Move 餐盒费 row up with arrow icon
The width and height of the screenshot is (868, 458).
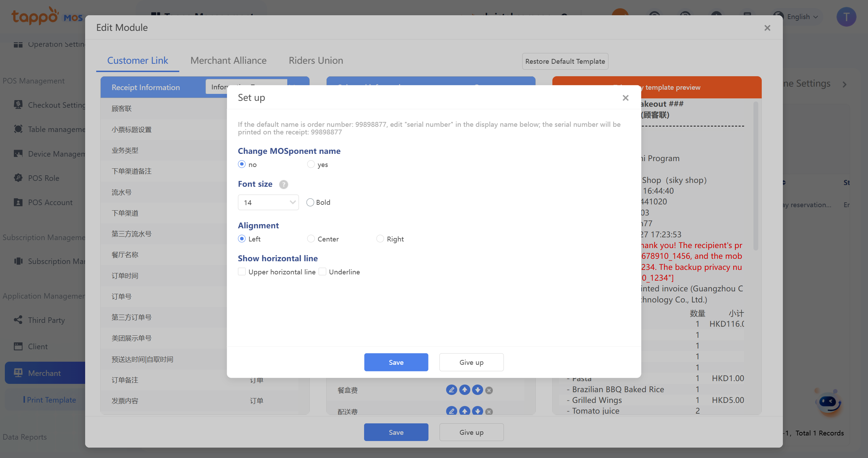[464, 390]
